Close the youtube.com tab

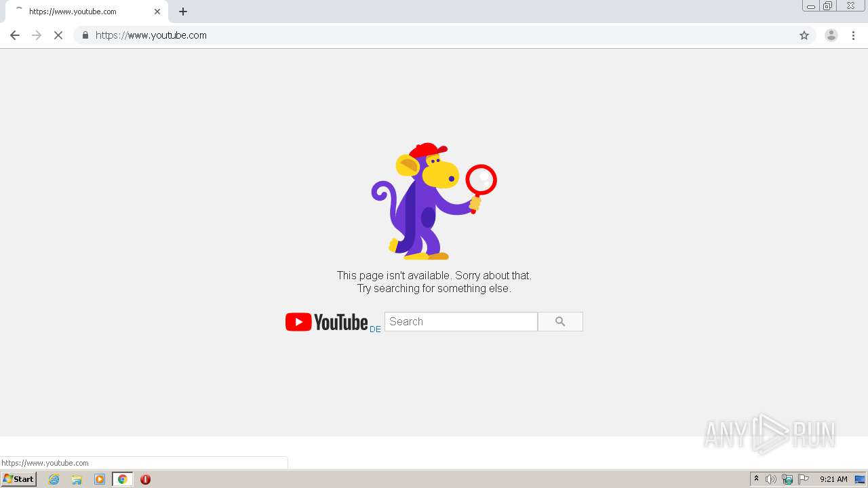(157, 12)
